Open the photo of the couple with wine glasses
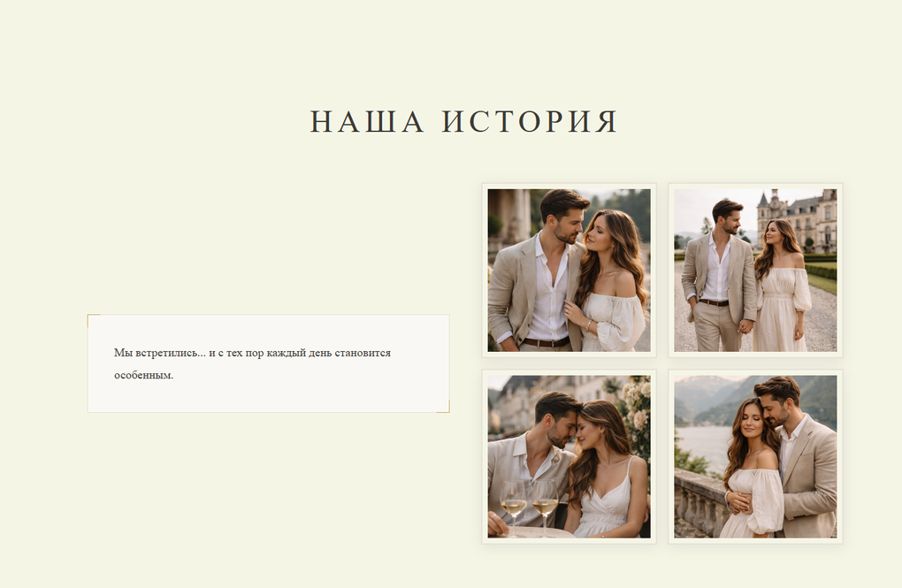902x588 pixels. (569, 456)
